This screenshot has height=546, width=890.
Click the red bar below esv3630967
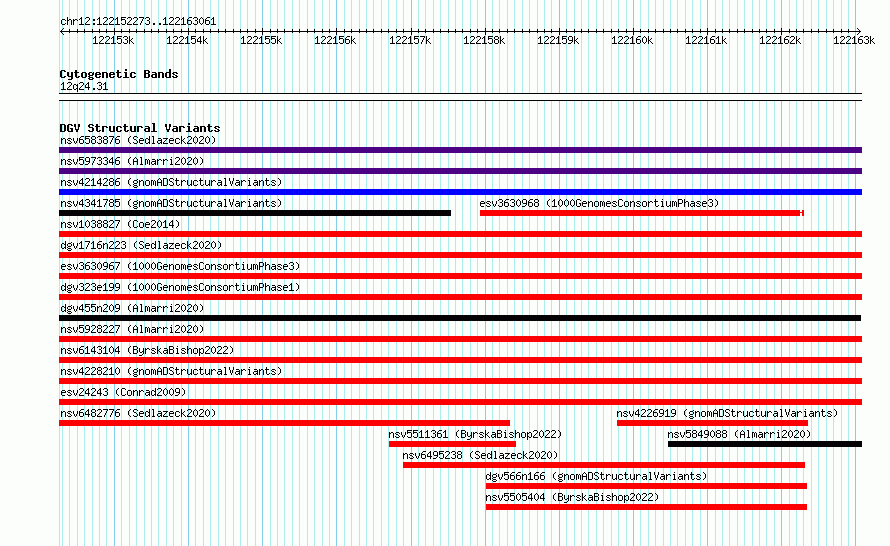(460, 276)
